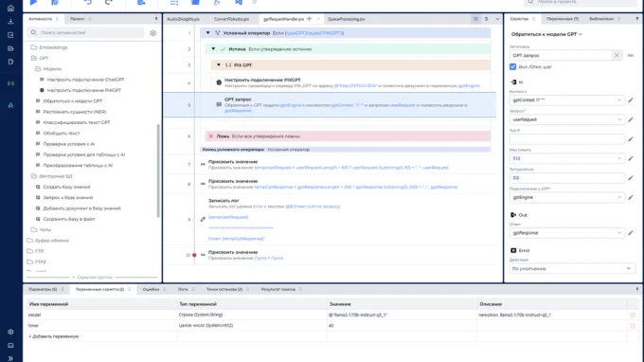This screenshot has width=644, height=362.
Task: Open the Запрос dropdown with userRequest
Action: point(619,119)
